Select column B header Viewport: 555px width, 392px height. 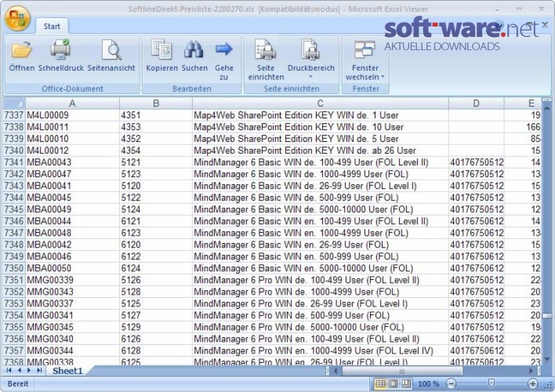156,103
